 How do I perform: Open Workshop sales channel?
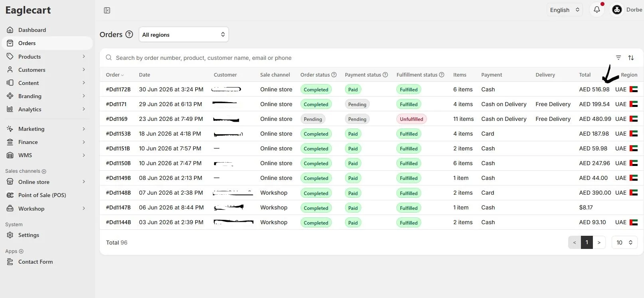pyautogui.click(x=47, y=208)
